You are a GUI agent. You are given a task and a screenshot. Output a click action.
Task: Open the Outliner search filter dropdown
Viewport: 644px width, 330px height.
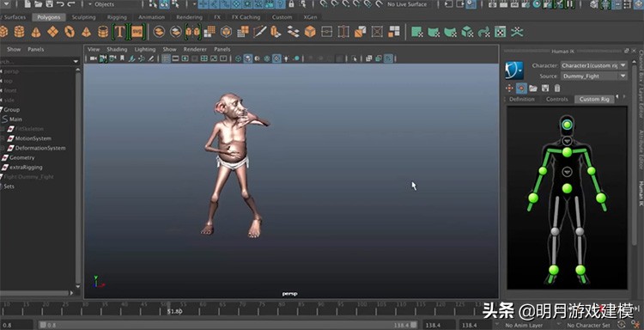(76, 61)
